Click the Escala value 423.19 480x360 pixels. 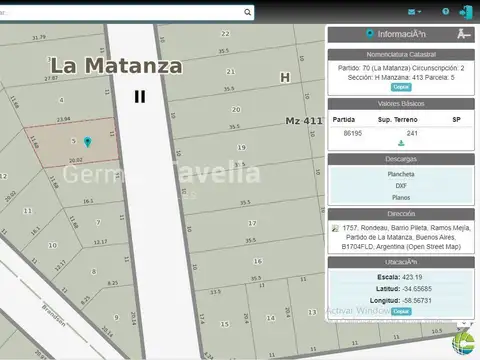click(x=412, y=277)
